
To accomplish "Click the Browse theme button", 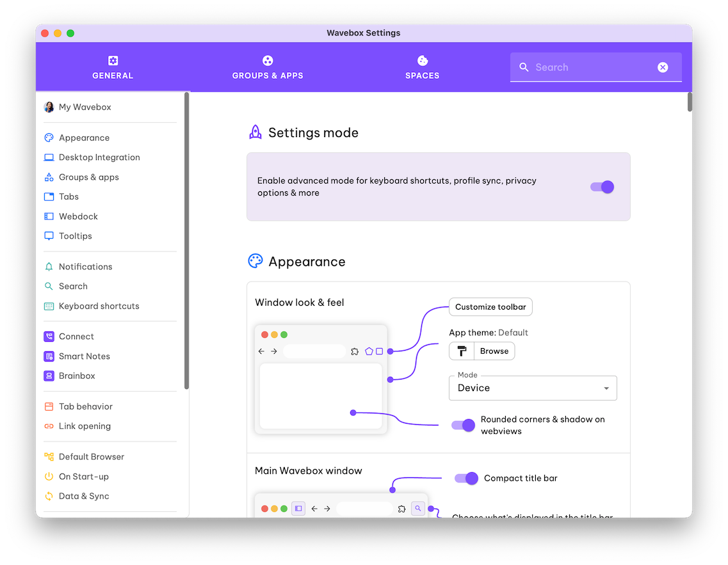I will 494,351.
